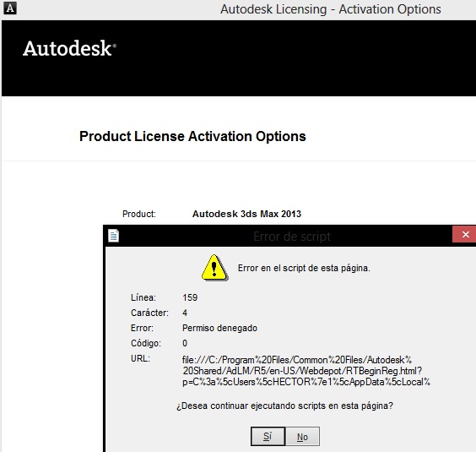The height and width of the screenshot is (452, 476).
Task: Click the '¿Desea continuar ejecutando scripts en esta página?' question
Action: (x=284, y=406)
